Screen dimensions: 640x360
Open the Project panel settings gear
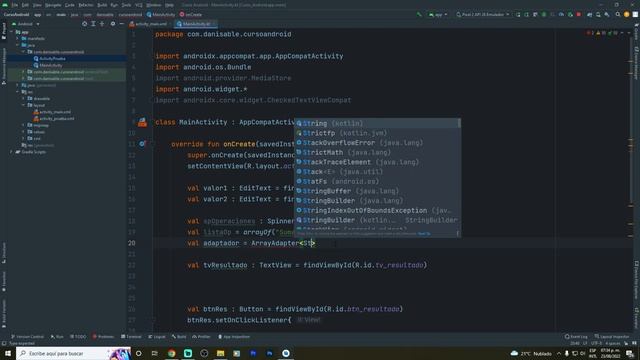(113, 24)
